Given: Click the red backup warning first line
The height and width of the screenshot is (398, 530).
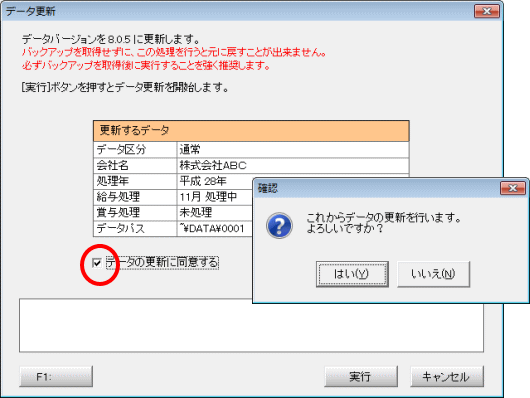Looking at the screenshot, I should tap(174, 52).
